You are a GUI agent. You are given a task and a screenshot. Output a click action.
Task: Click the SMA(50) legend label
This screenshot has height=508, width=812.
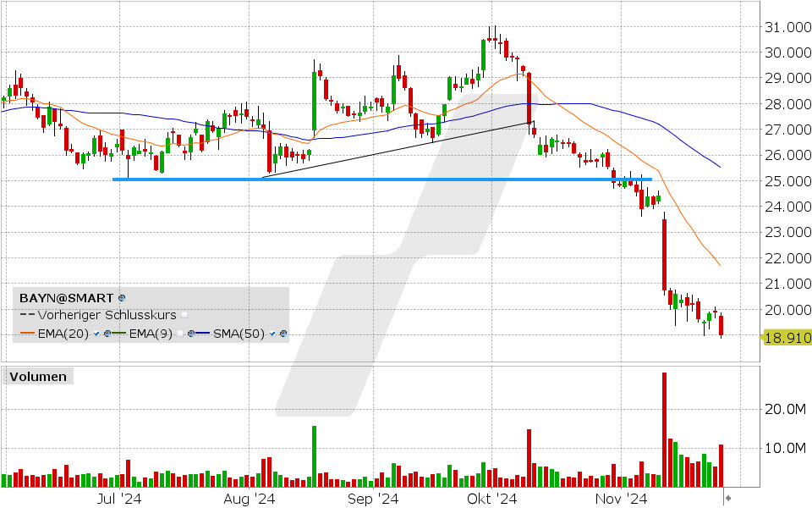tap(239, 334)
